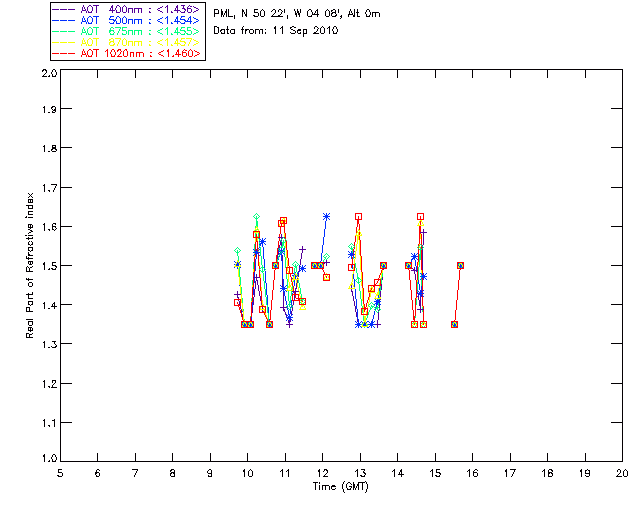Screen dimensions: 640x512
Task: Click the blue star data point at 1.62 near hour 12
Action: [326, 217]
